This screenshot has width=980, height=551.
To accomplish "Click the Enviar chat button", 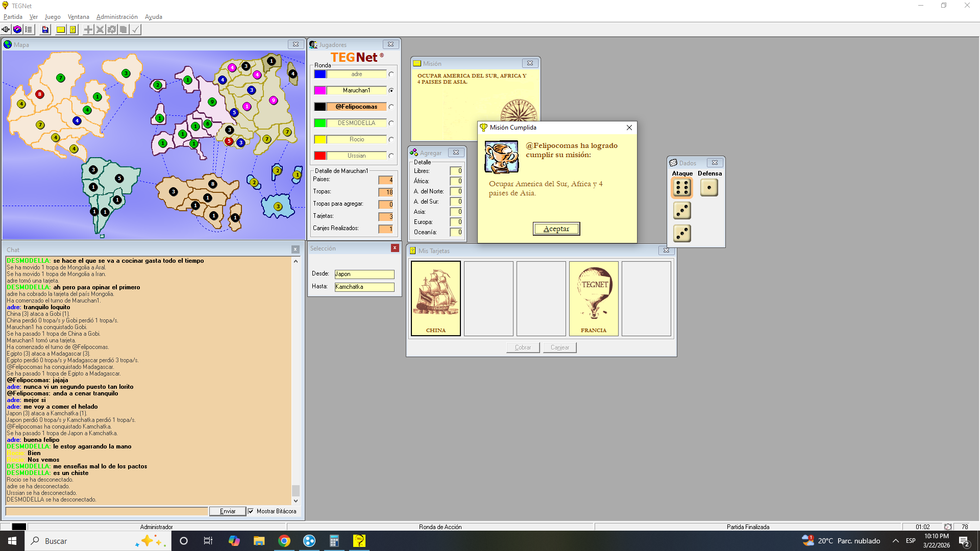I will click(228, 511).
